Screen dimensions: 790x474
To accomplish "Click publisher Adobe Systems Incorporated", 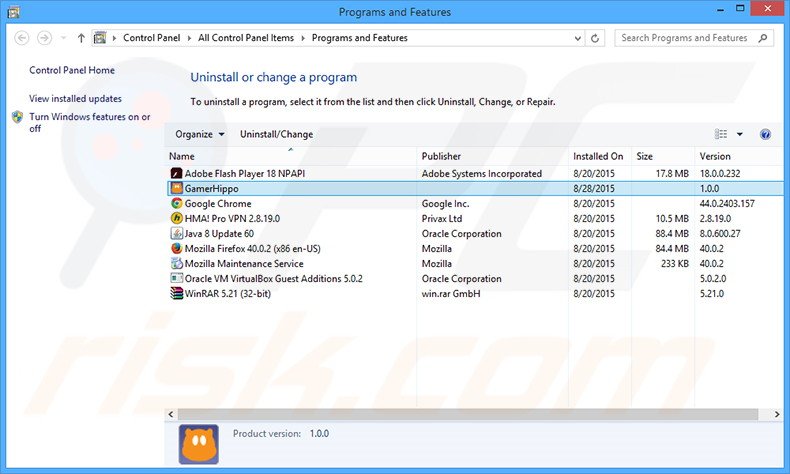I will pyautogui.click(x=482, y=174).
